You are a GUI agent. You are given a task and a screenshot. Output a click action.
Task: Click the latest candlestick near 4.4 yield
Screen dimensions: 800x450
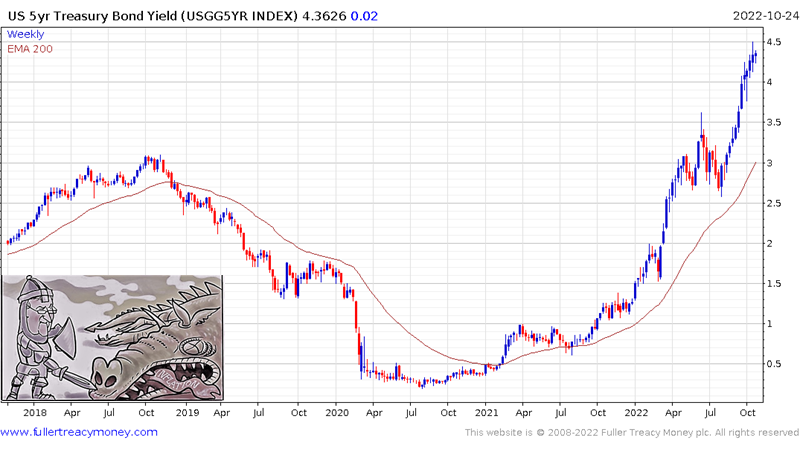(755, 55)
